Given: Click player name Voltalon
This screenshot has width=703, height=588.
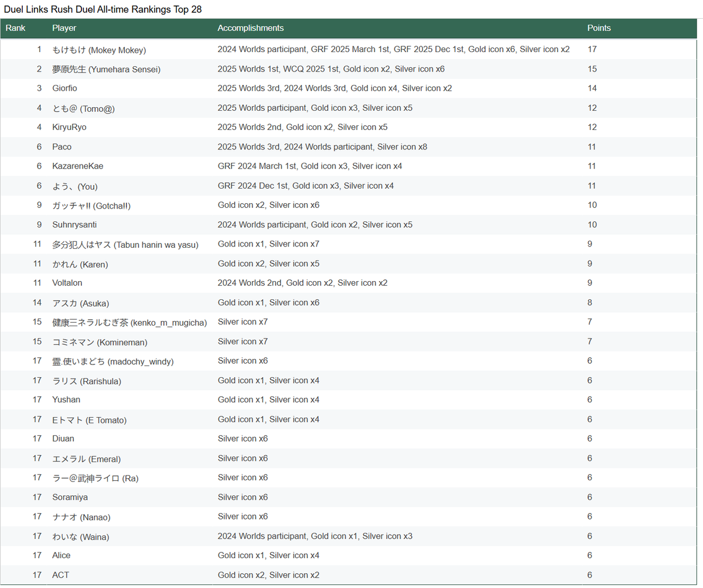Looking at the screenshot, I should pyautogui.click(x=67, y=283).
